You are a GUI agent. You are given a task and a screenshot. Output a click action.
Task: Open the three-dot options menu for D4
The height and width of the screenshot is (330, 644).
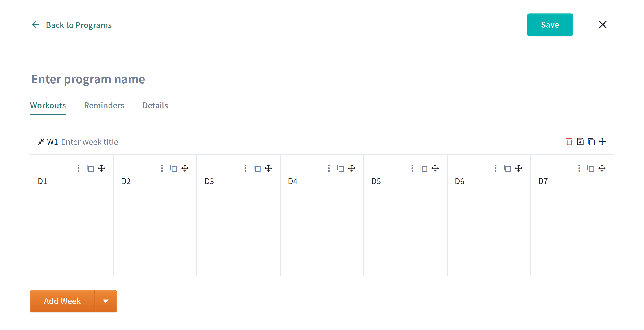[329, 168]
